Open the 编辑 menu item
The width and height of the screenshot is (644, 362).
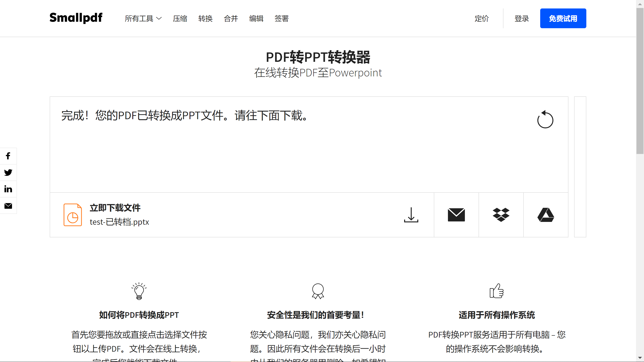pos(256,19)
